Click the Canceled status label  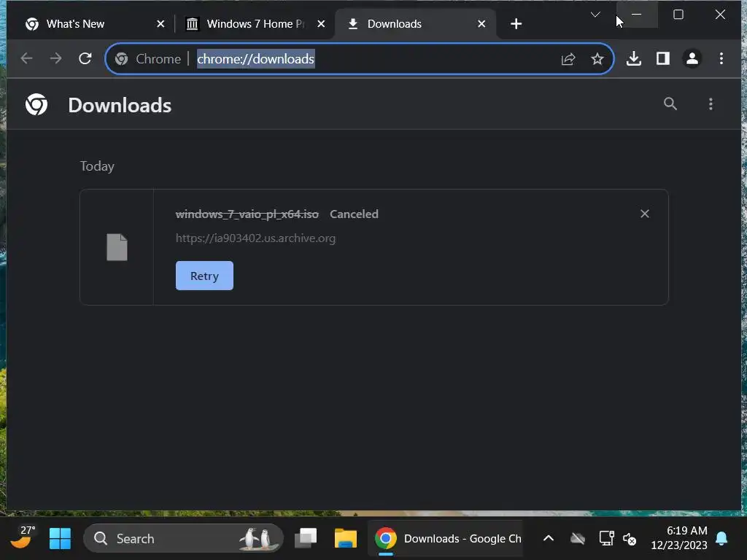click(354, 214)
